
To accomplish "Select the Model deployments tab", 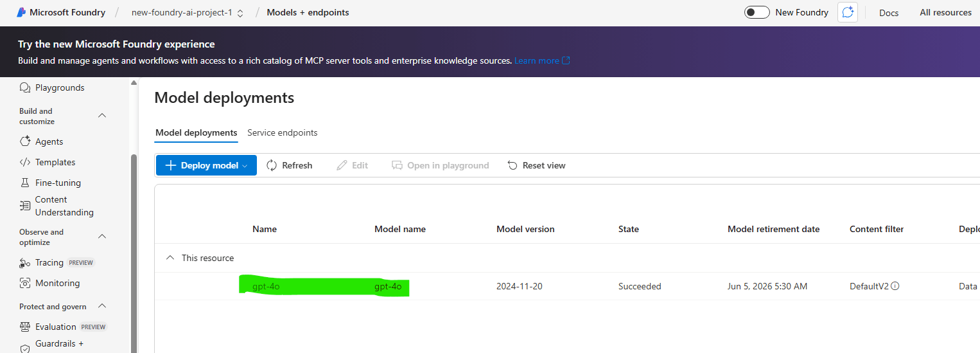I will 197,132.
